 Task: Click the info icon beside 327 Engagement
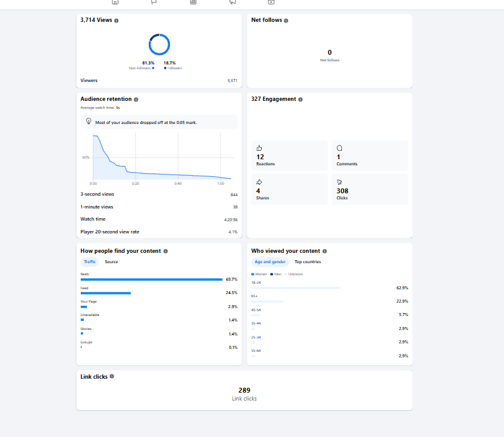coord(300,100)
